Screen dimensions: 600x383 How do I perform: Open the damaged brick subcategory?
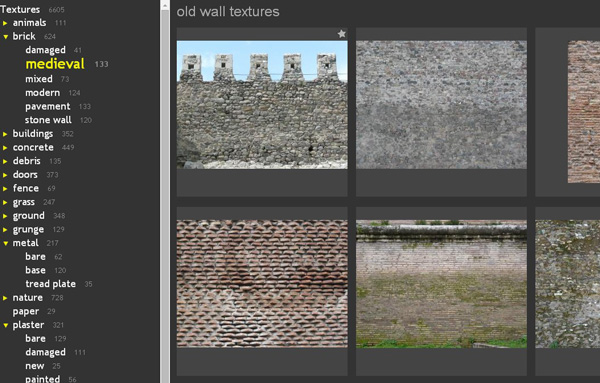click(x=45, y=50)
